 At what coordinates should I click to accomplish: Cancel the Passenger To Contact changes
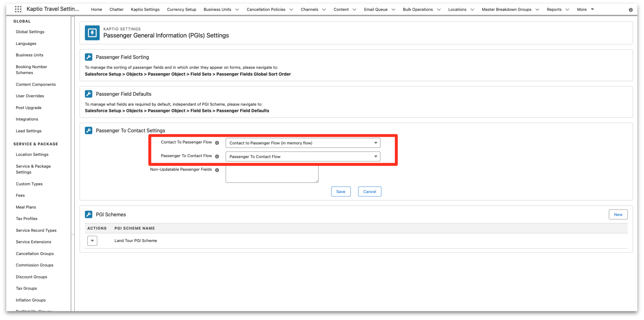coord(369,192)
